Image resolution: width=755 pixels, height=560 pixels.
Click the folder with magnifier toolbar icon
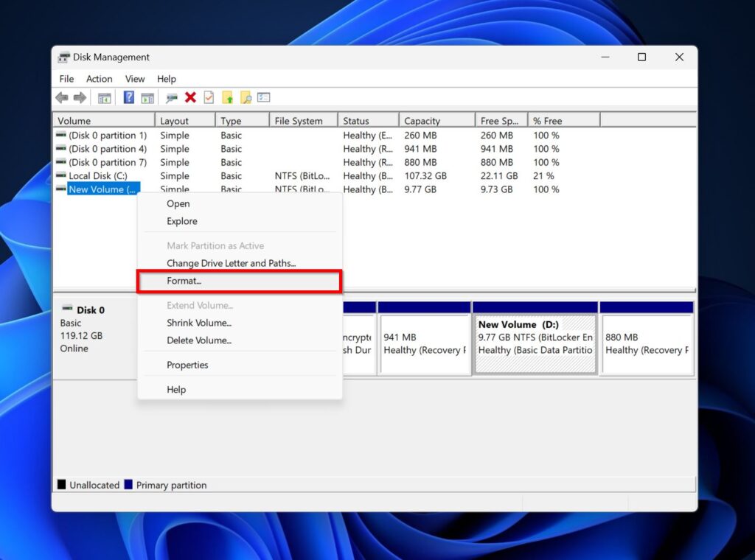tap(246, 97)
